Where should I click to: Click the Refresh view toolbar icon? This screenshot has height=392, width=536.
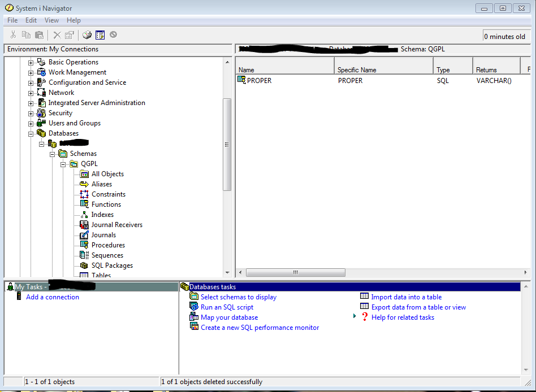[x=100, y=35]
